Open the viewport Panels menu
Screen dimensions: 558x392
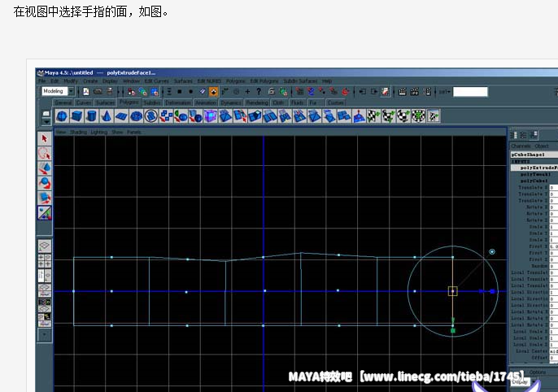[x=133, y=132]
